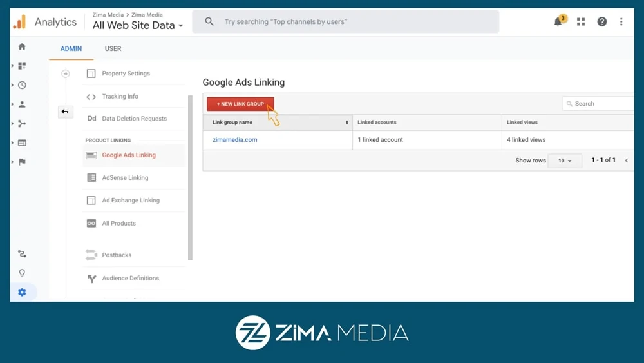The image size is (644, 363).
Task: Open the Show rows 10 dropdown
Action: tap(565, 161)
